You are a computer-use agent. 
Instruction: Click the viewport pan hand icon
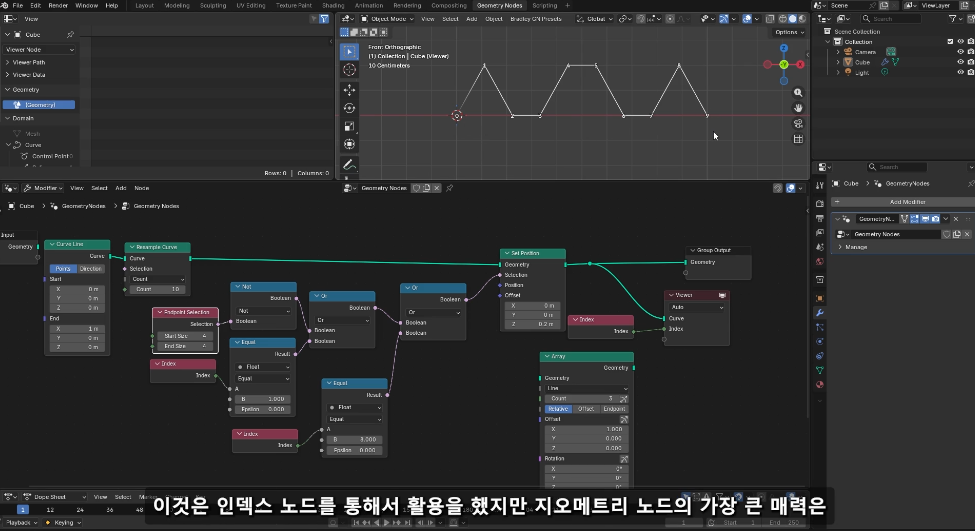pyautogui.click(x=798, y=108)
